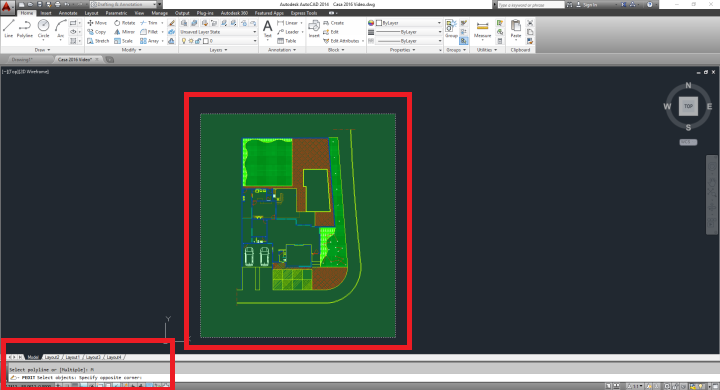
Task: Open the Output ribbon tab
Action: (182, 13)
